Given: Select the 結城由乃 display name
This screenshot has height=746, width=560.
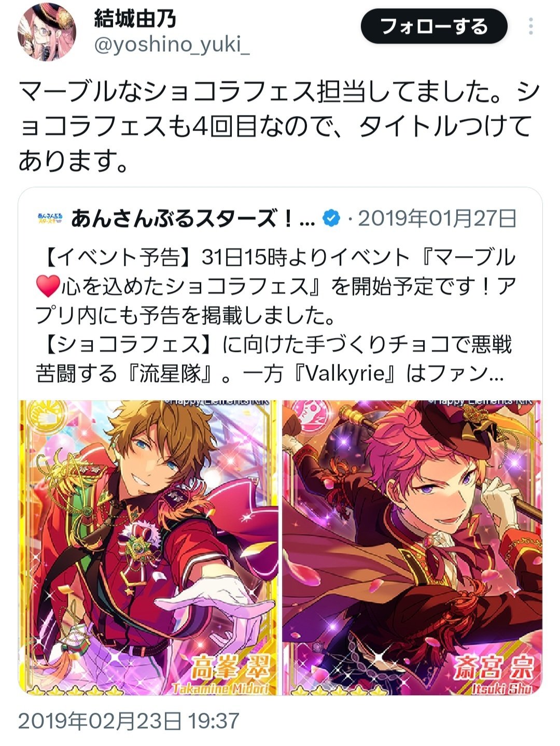Looking at the screenshot, I should 135,19.
